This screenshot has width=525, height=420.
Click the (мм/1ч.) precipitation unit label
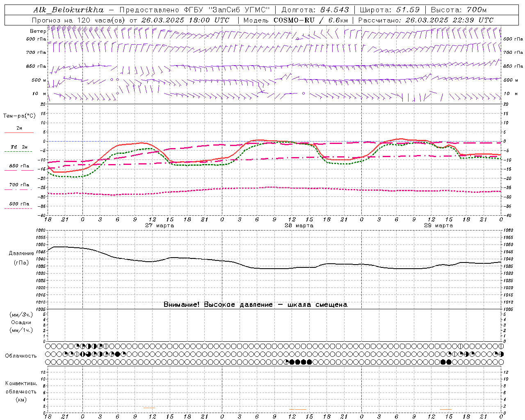pyautogui.click(x=21, y=330)
